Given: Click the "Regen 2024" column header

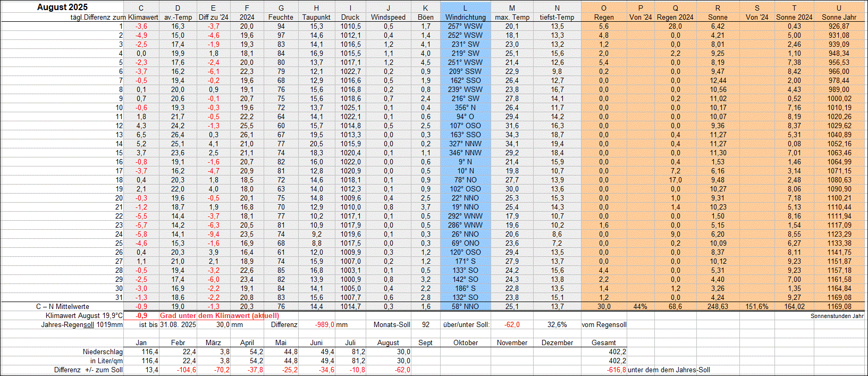Looking at the screenshot, I should point(675,17).
